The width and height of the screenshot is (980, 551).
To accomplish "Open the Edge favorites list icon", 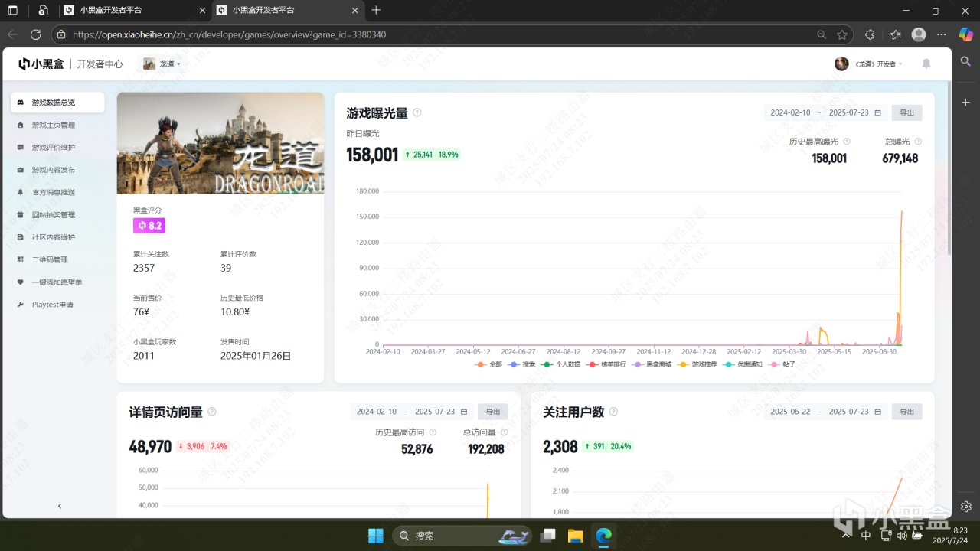I will pyautogui.click(x=896, y=34).
